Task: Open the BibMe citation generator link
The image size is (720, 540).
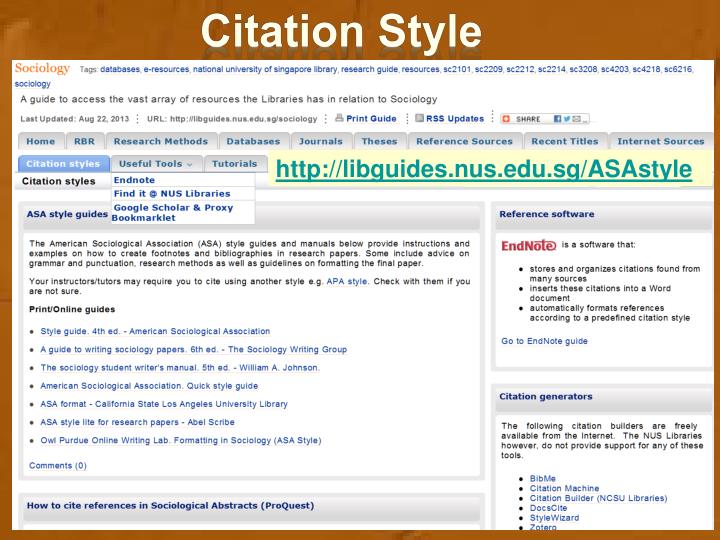Action: tap(543, 478)
